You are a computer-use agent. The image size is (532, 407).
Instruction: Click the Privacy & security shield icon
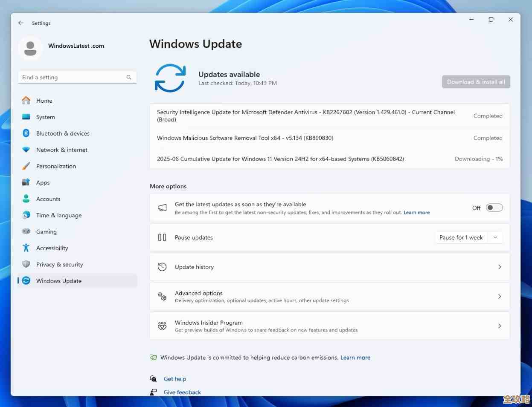(x=26, y=264)
